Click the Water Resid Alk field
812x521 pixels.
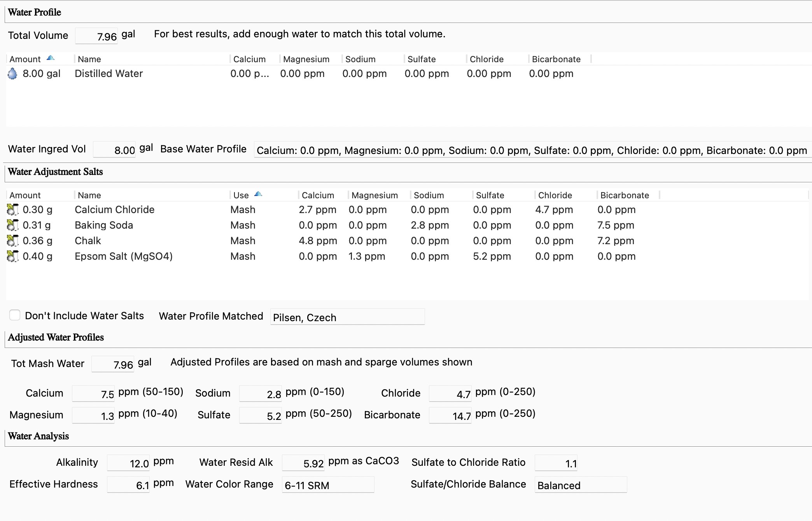[303, 463]
